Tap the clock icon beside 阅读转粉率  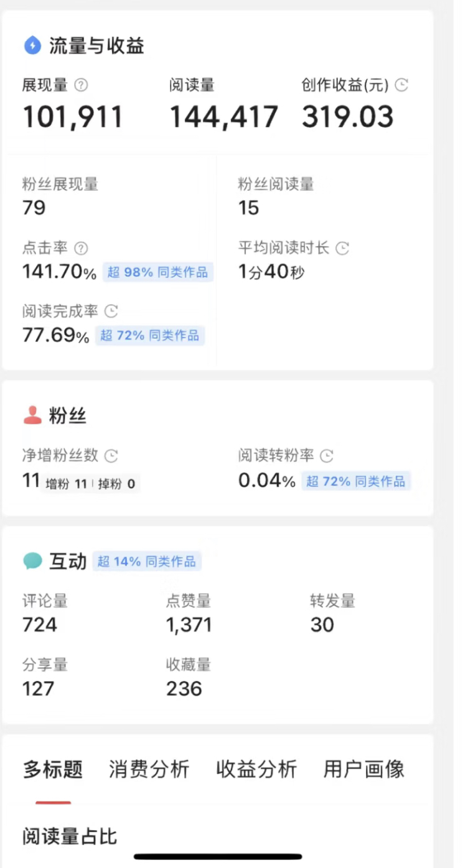point(327,456)
